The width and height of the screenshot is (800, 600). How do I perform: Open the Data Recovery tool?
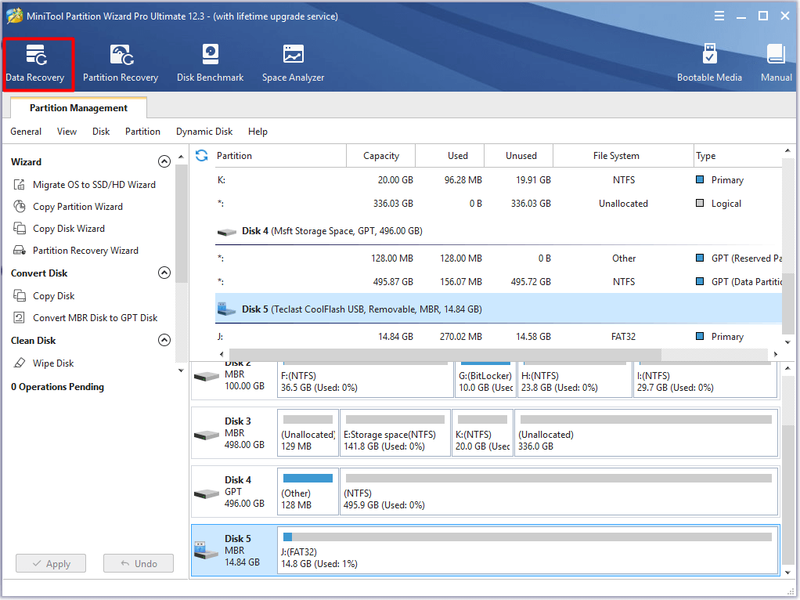[x=35, y=64]
